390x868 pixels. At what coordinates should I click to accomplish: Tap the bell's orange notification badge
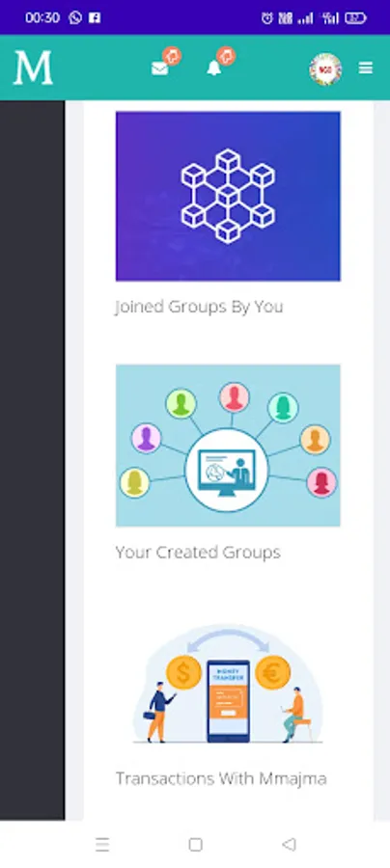[x=226, y=55]
